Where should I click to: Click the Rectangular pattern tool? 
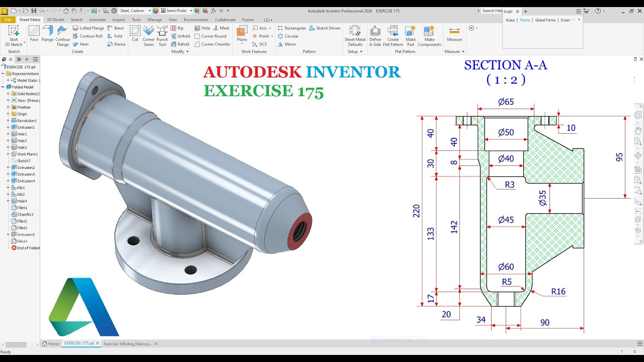pos(291,28)
